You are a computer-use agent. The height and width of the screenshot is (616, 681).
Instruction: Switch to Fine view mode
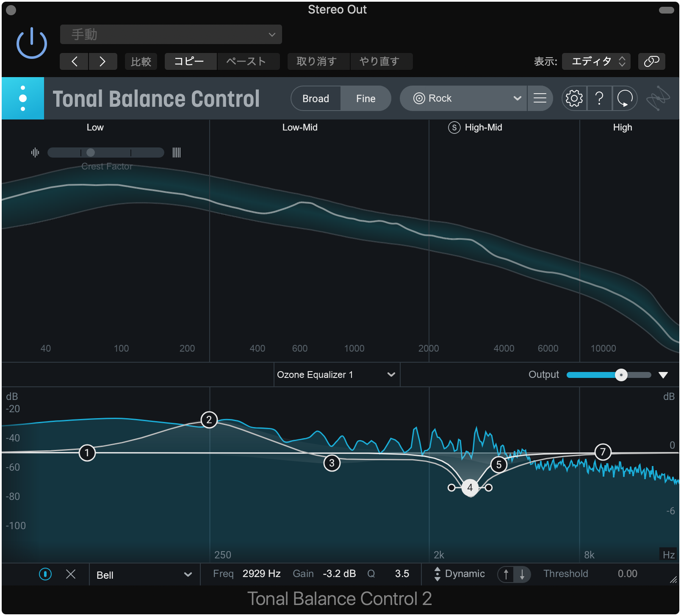pyautogui.click(x=365, y=99)
